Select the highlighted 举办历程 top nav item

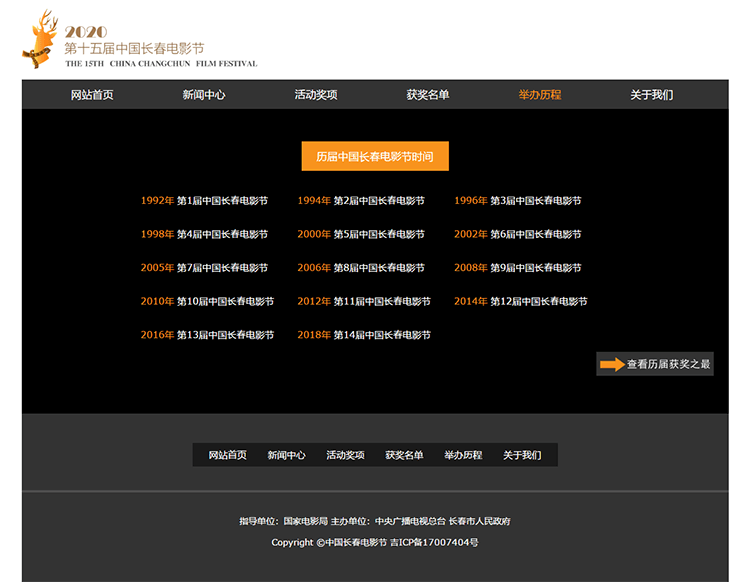click(x=540, y=95)
